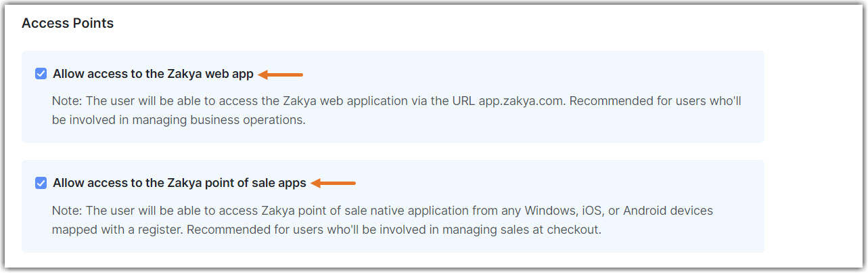Click the orange arrow beside web app label
The height and width of the screenshot is (273, 868).
281,75
